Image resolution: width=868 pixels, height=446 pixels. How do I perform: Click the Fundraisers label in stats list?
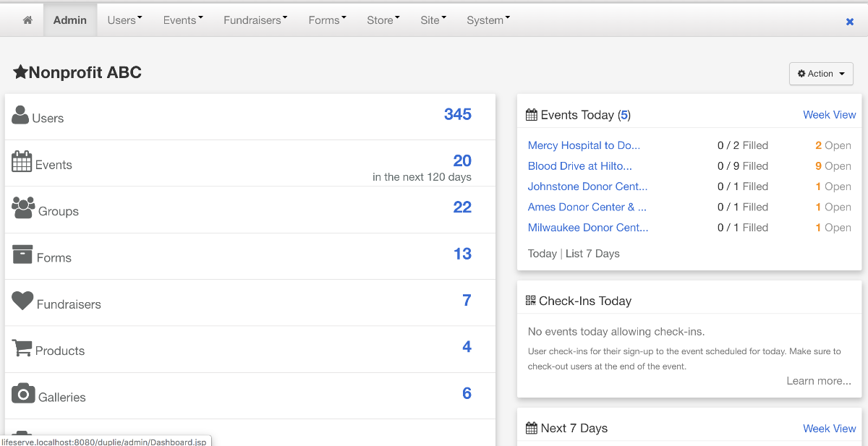tap(69, 304)
